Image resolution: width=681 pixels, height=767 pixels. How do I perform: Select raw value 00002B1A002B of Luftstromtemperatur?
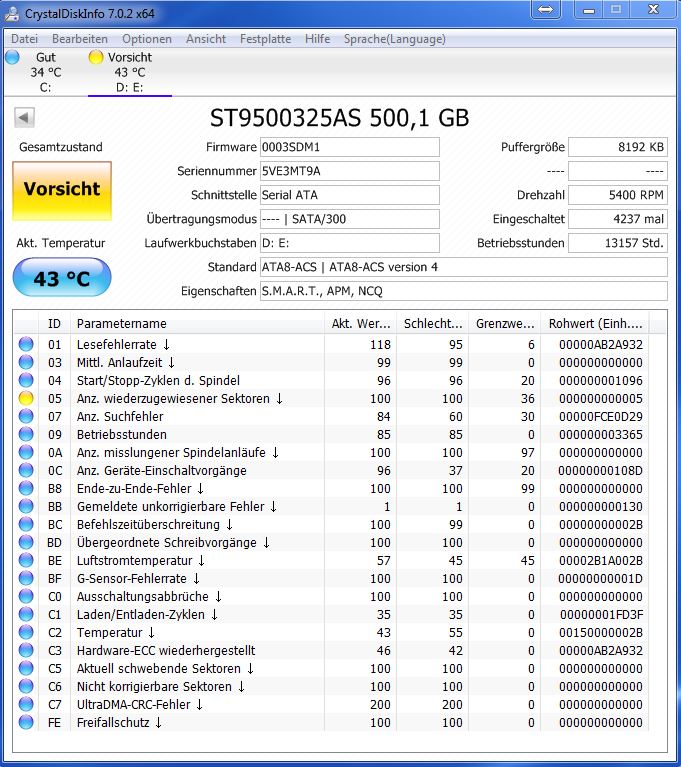coord(601,561)
